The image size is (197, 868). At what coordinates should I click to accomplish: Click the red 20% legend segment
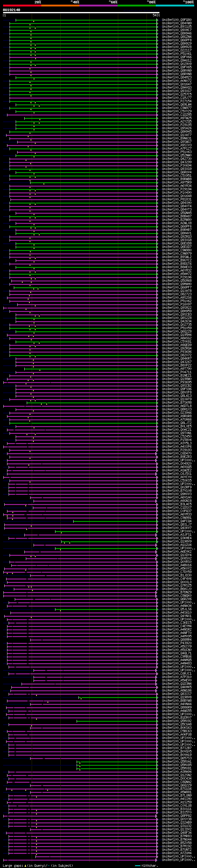tap(22, 6)
